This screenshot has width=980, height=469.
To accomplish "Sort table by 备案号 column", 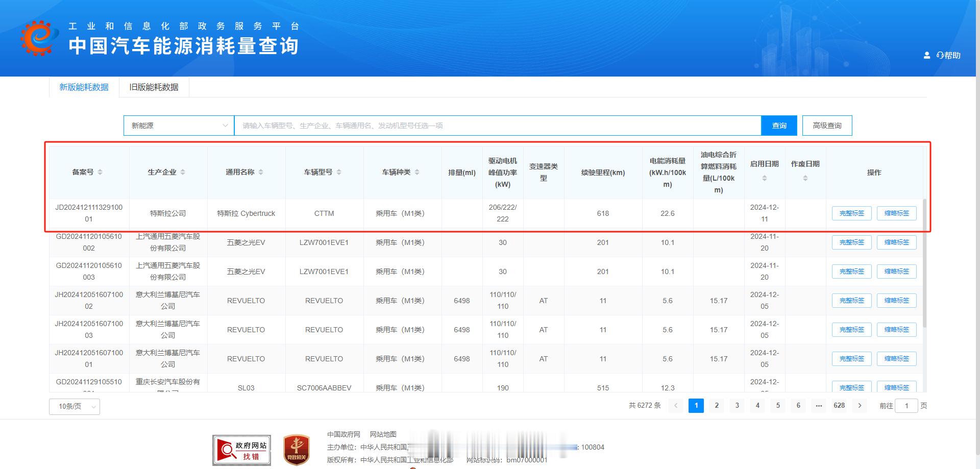I will (x=100, y=172).
